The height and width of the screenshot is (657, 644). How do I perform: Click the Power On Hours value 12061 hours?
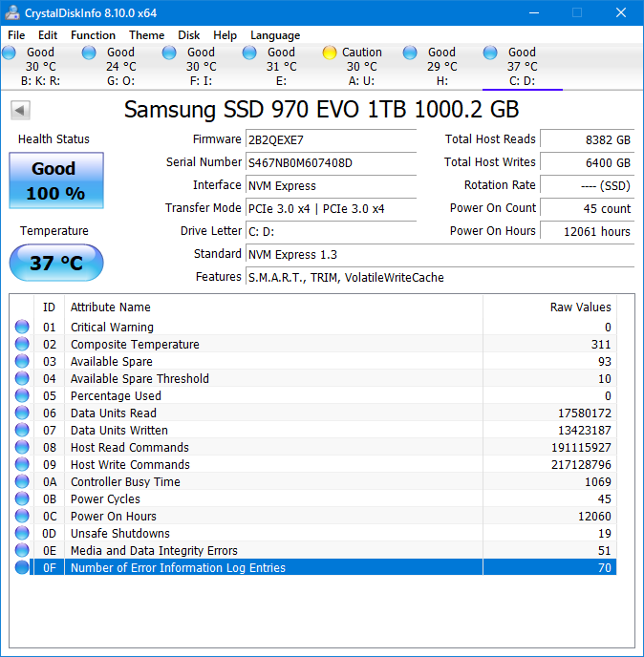pos(587,231)
